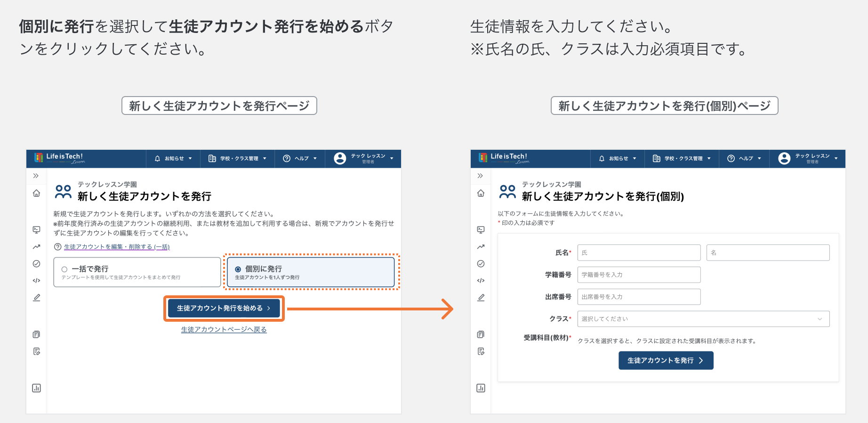Click 受講科目(教材) label
Image resolution: width=868 pixels, height=423 pixels.
(x=547, y=338)
